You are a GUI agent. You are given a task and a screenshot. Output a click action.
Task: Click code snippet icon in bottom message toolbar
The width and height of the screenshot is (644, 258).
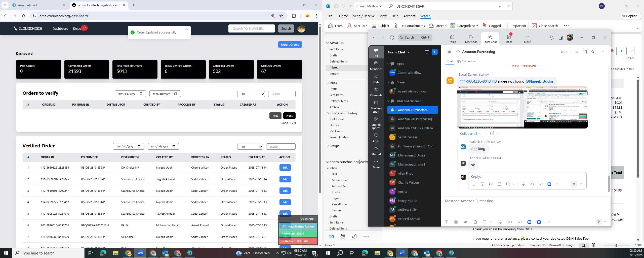click(x=520, y=222)
